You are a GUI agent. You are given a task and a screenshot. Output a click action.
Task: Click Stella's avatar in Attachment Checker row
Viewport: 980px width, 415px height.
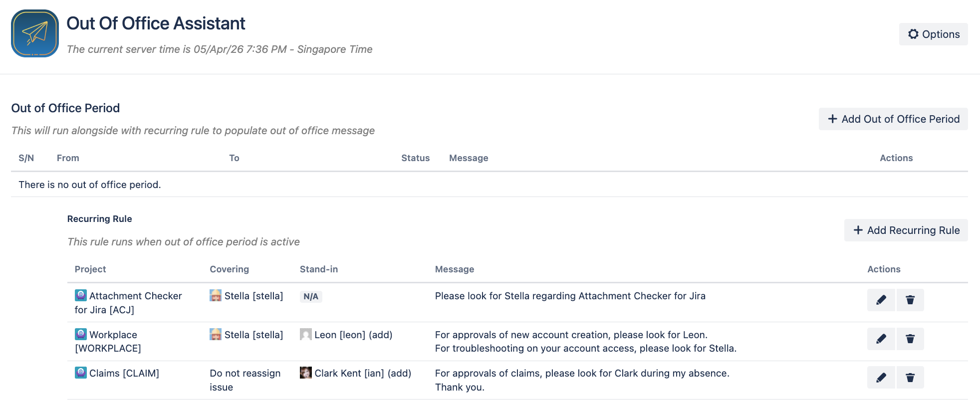click(x=216, y=295)
